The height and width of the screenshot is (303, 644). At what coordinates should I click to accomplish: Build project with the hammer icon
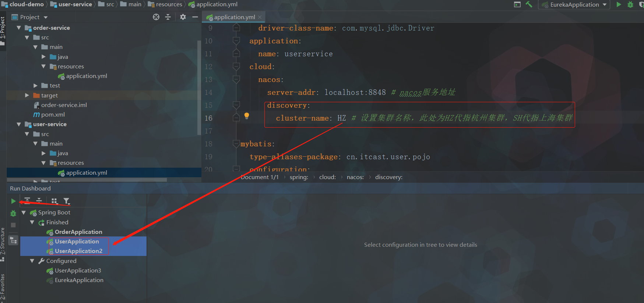[x=529, y=4]
